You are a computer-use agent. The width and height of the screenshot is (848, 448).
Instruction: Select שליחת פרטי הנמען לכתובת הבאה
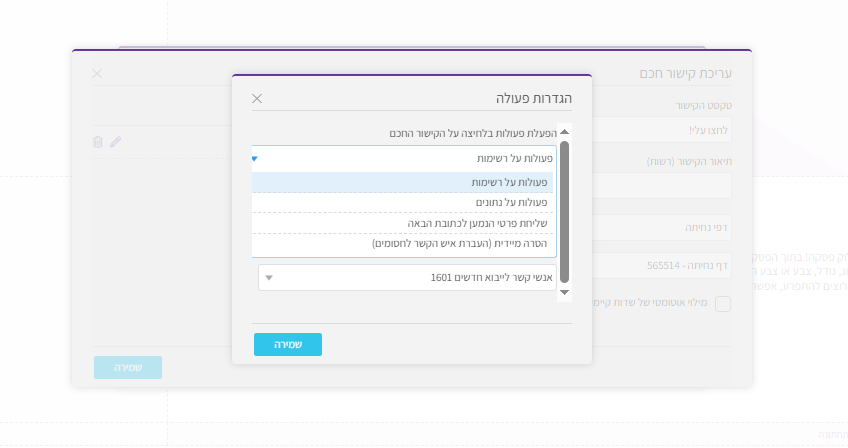(402, 223)
